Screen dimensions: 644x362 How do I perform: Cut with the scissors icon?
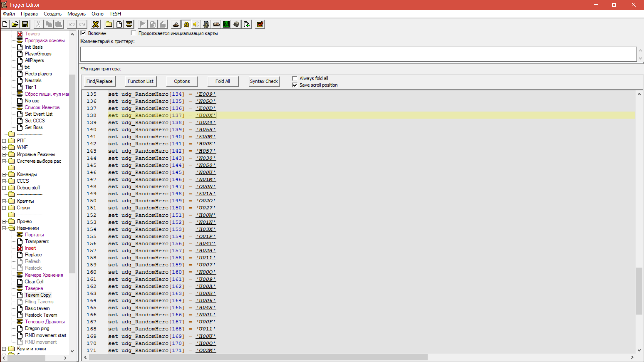(x=38, y=24)
